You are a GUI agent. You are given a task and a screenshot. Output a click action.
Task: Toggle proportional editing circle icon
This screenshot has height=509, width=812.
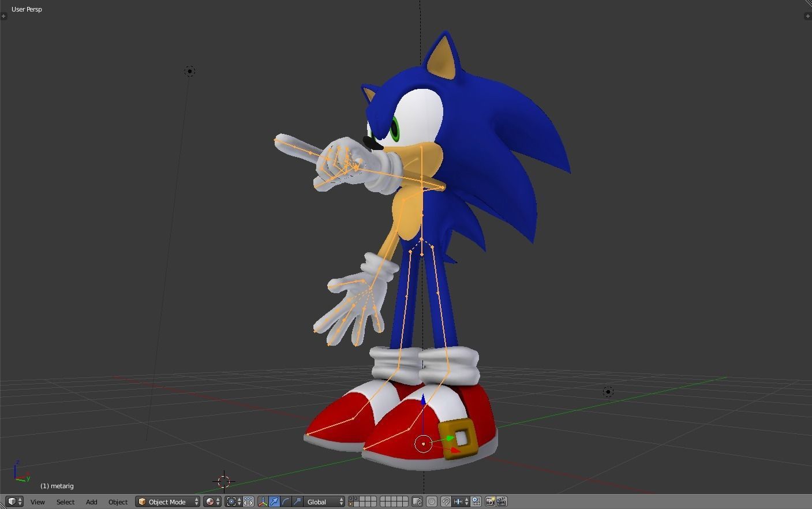point(432,501)
